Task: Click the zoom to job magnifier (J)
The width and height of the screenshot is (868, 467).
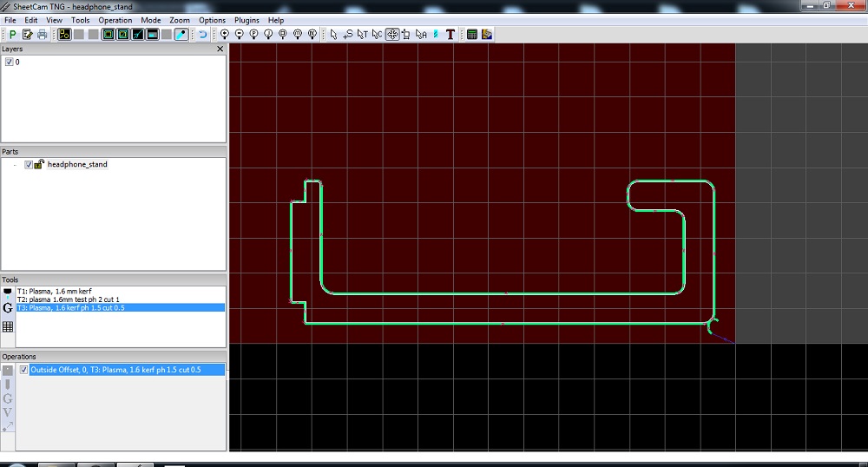Action: click(268, 35)
